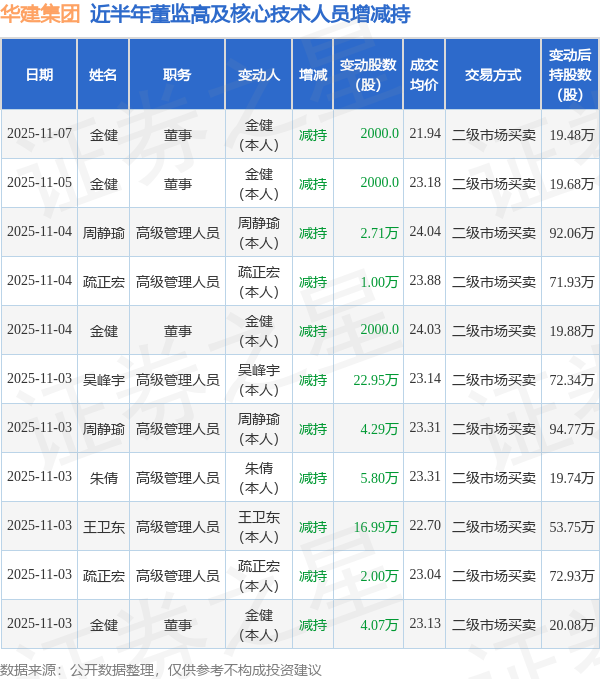The width and height of the screenshot is (600, 679).
Task: Click 周静瑜 name in the 92.06万 row
Action: click(x=103, y=233)
